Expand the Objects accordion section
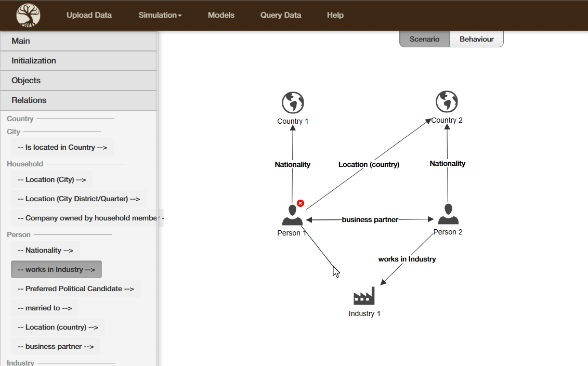This screenshot has height=366, width=588. point(79,81)
